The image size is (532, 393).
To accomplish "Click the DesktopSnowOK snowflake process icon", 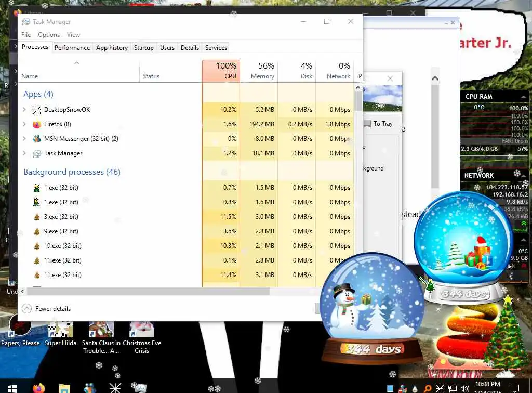I will pos(37,110).
